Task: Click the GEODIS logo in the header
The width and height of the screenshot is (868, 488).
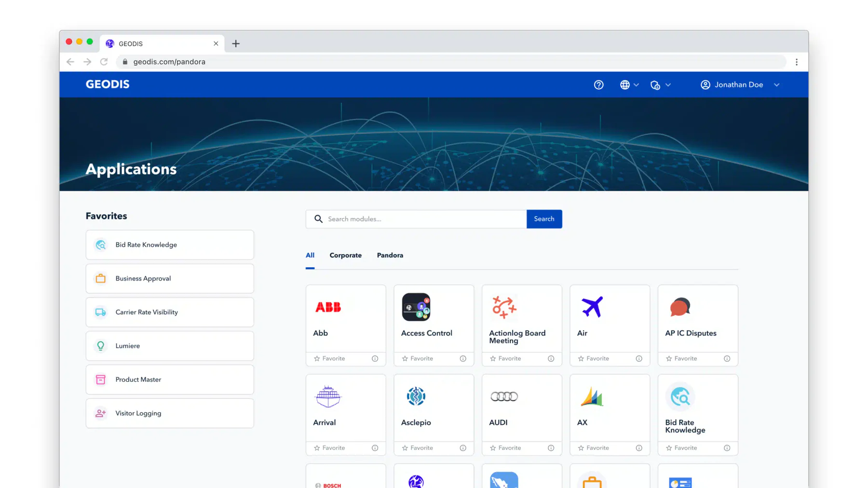Action: tap(108, 84)
